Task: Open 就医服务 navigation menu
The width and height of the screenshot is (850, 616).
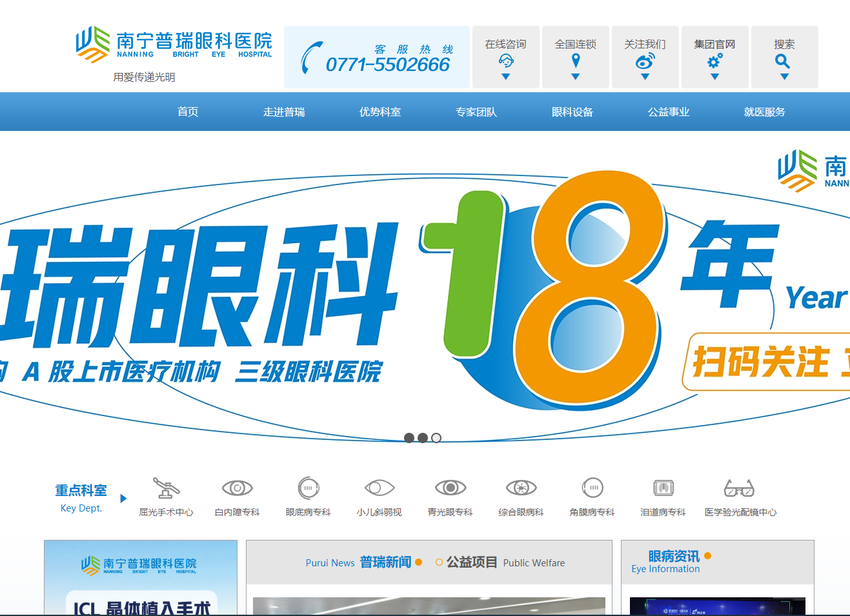Action: coord(765,112)
